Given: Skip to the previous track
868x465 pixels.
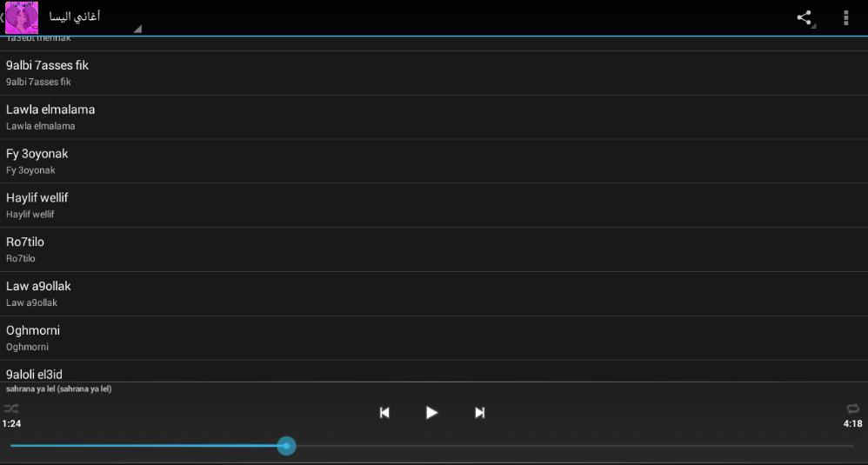Looking at the screenshot, I should [x=384, y=413].
